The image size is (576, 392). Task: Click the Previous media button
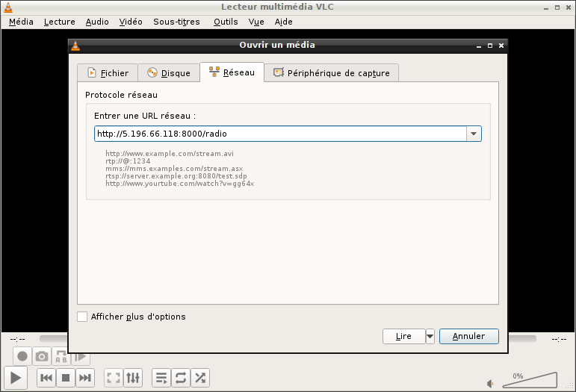pyautogui.click(x=46, y=378)
